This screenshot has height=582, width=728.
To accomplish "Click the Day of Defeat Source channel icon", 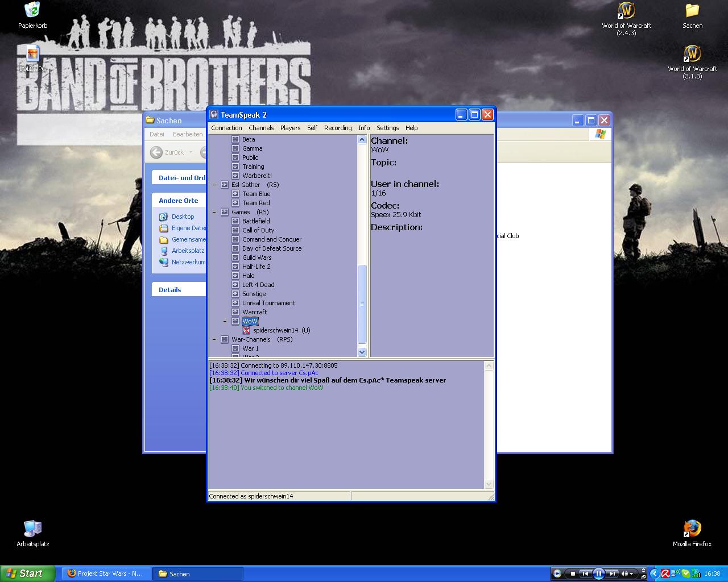I will point(235,248).
